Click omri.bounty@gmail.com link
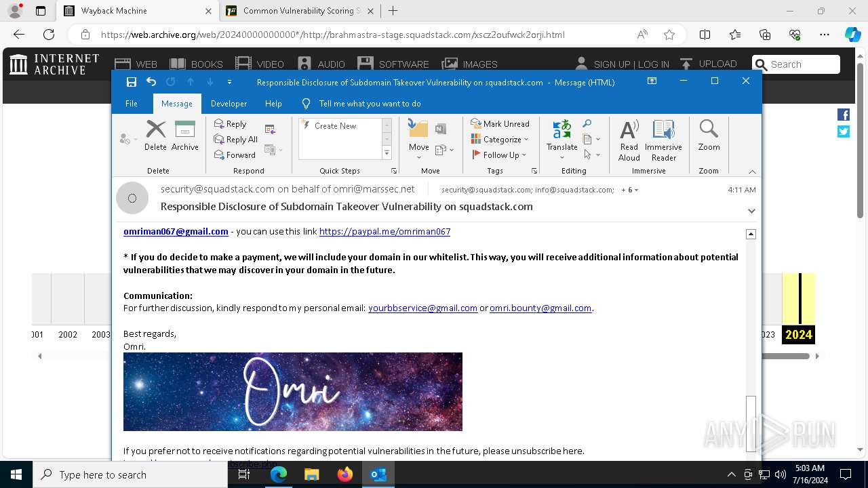The height and width of the screenshot is (488, 868). [x=540, y=308]
